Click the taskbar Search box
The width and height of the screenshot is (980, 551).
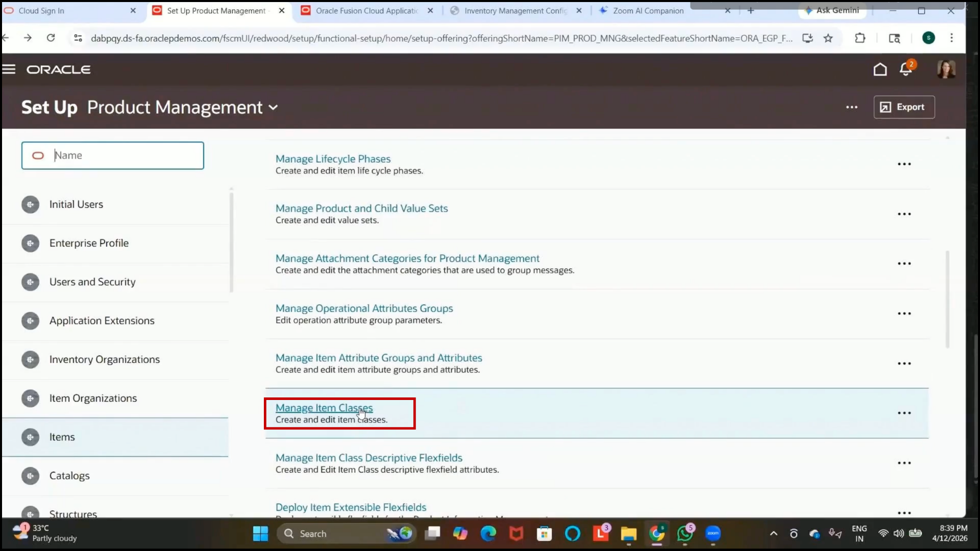pyautogui.click(x=347, y=534)
